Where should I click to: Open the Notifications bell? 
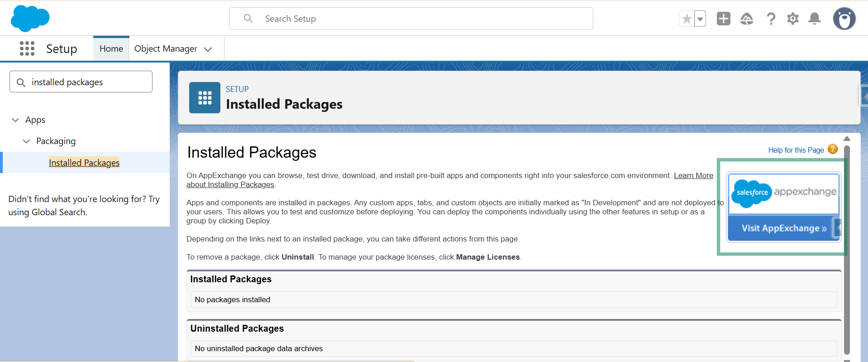(815, 19)
